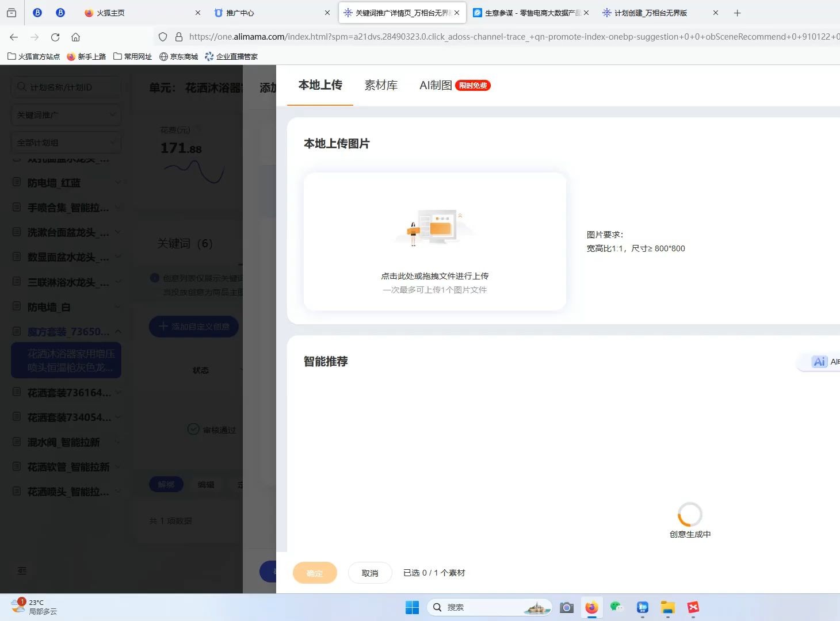This screenshot has width=840, height=621.
Task: Select the 花洒喷头_智能拉 plan
Action: (x=68, y=492)
